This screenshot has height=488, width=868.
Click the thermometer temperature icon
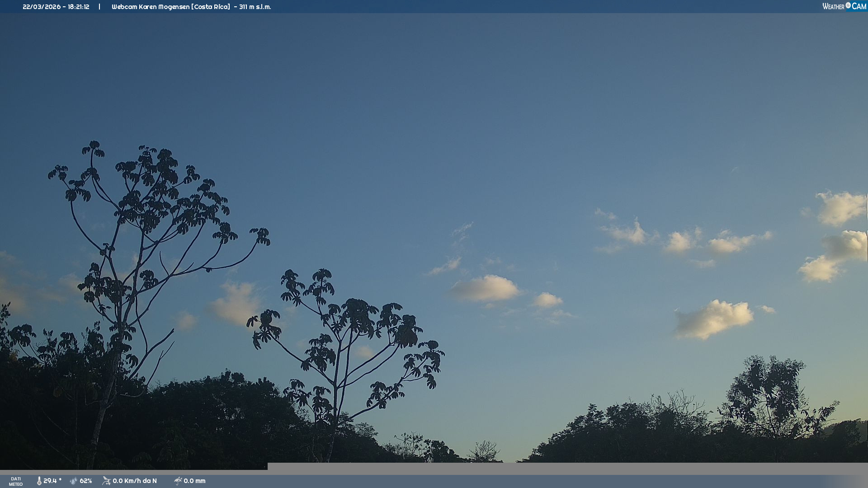[x=39, y=481]
